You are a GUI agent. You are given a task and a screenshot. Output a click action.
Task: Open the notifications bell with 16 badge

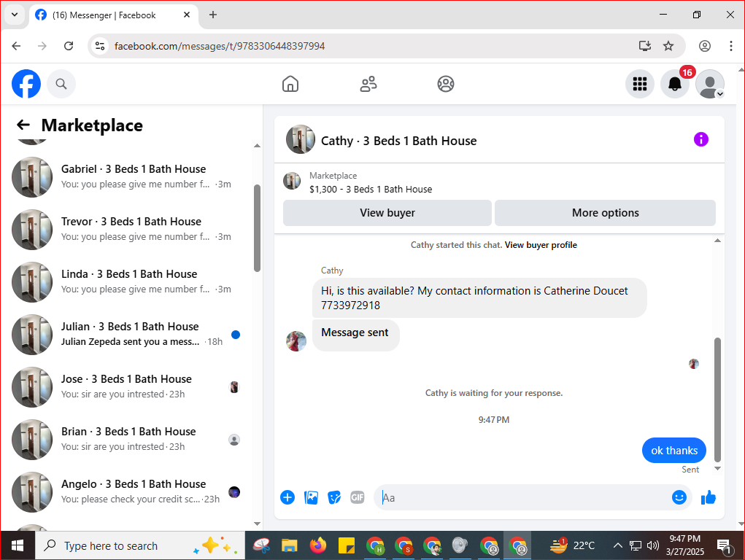pos(675,84)
